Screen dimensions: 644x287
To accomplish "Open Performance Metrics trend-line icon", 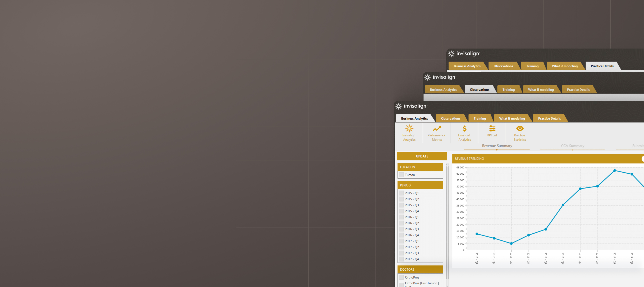I will (437, 129).
